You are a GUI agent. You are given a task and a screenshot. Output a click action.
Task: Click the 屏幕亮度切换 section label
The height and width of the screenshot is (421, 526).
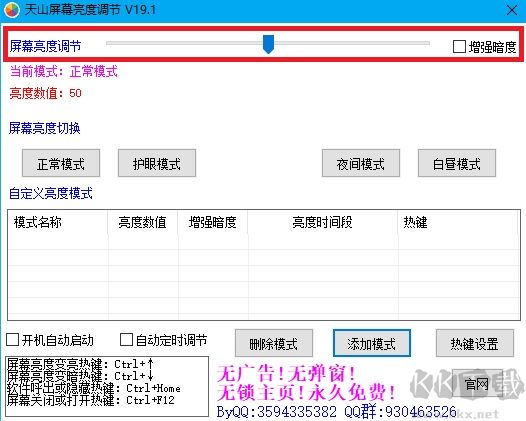click(45, 128)
